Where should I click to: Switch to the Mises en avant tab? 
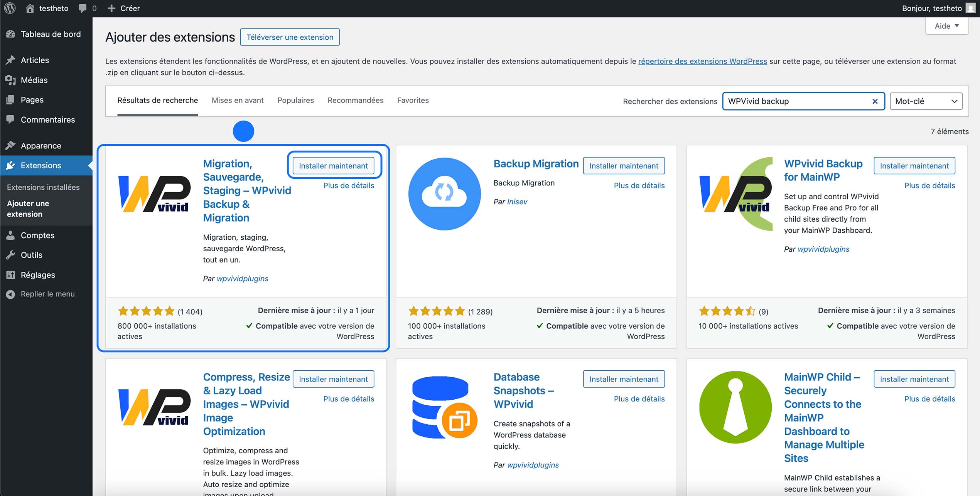(x=237, y=100)
